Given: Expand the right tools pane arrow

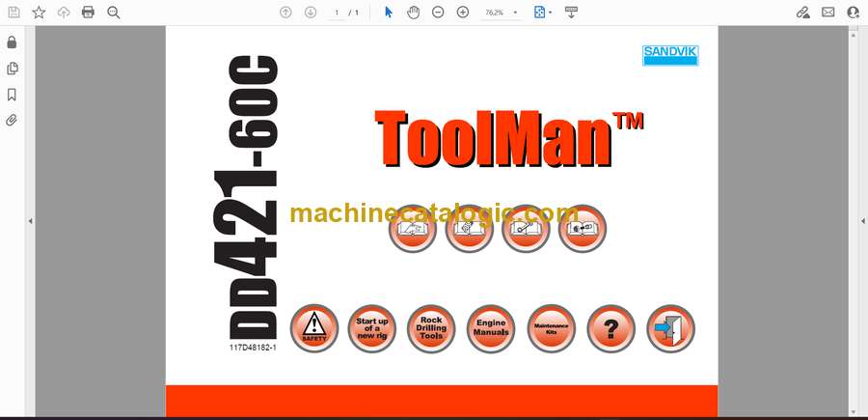Looking at the screenshot, I should [x=862, y=221].
